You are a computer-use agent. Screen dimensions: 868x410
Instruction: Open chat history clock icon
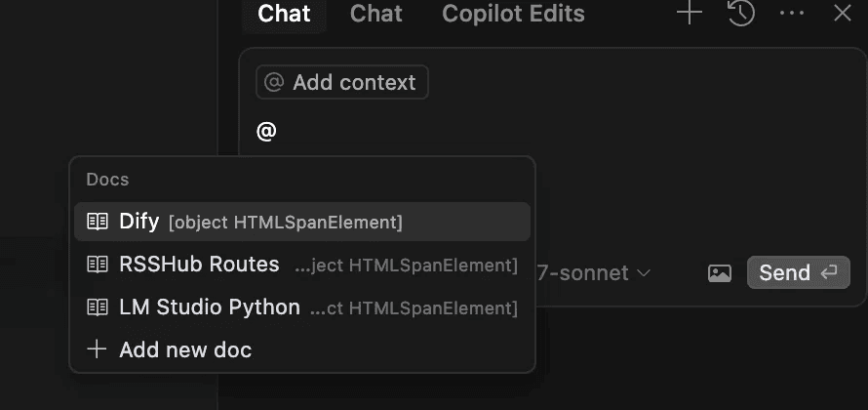click(x=741, y=14)
